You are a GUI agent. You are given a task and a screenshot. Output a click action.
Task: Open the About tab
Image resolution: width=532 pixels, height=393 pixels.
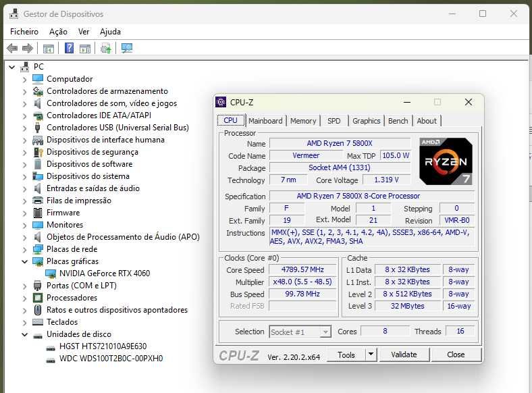click(427, 121)
